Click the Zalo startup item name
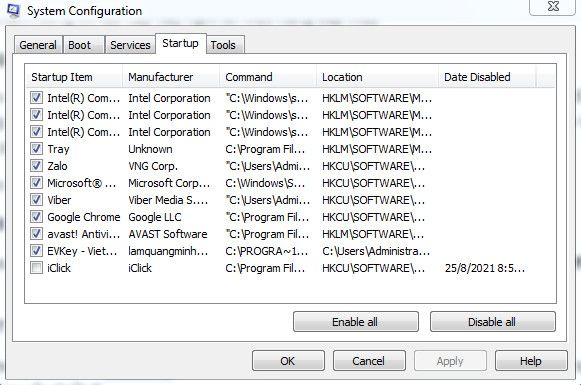The height and width of the screenshot is (385, 581). click(x=57, y=166)
